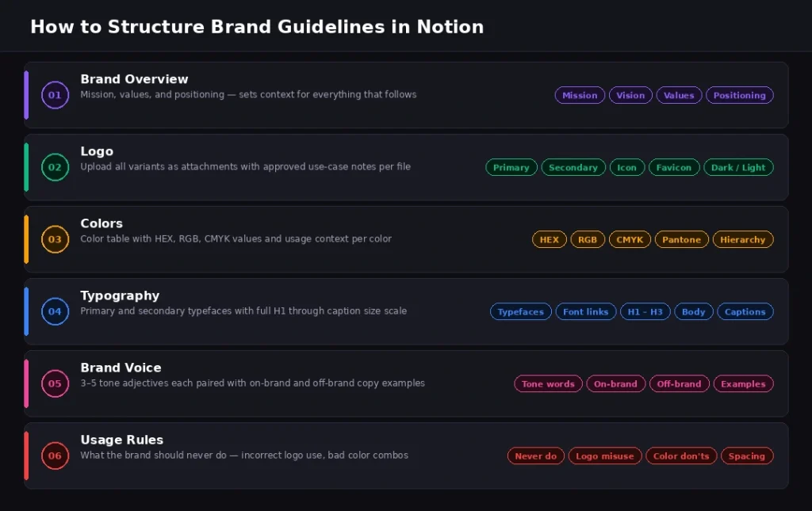Click the Typography section heading
Screen dimensions: 812x511
pos(120,296)
